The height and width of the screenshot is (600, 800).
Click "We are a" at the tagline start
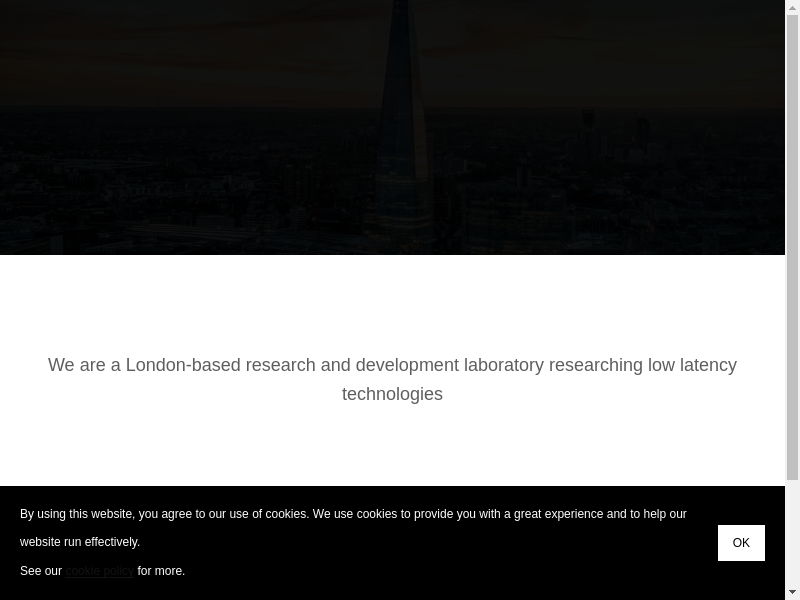[84, 365]
